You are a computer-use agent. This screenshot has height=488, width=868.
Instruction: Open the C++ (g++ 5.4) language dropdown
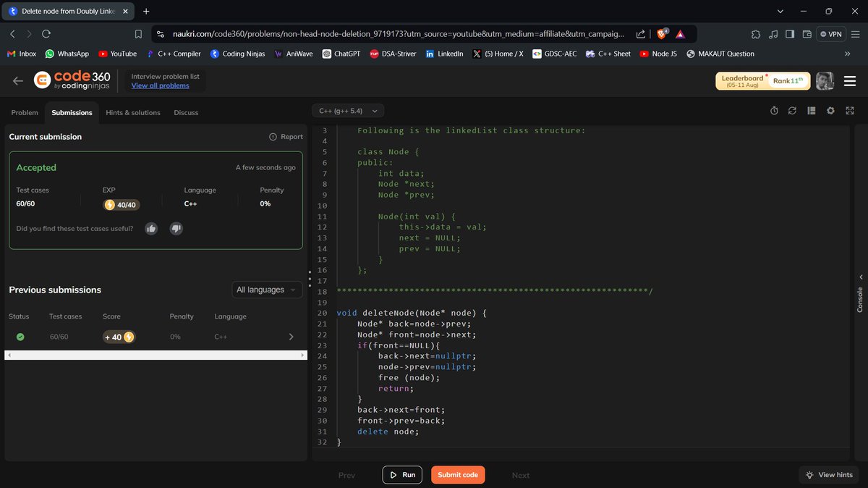click(x=349, y=111)
